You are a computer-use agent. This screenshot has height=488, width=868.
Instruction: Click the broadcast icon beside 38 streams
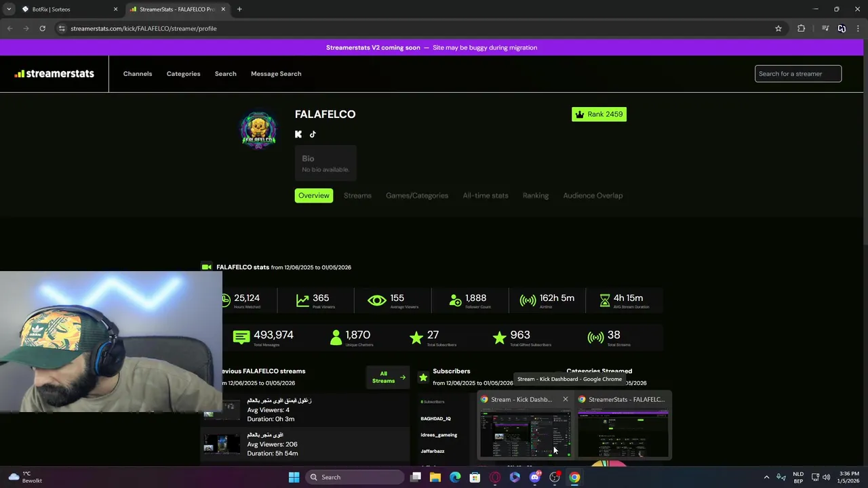pos(595,337)
